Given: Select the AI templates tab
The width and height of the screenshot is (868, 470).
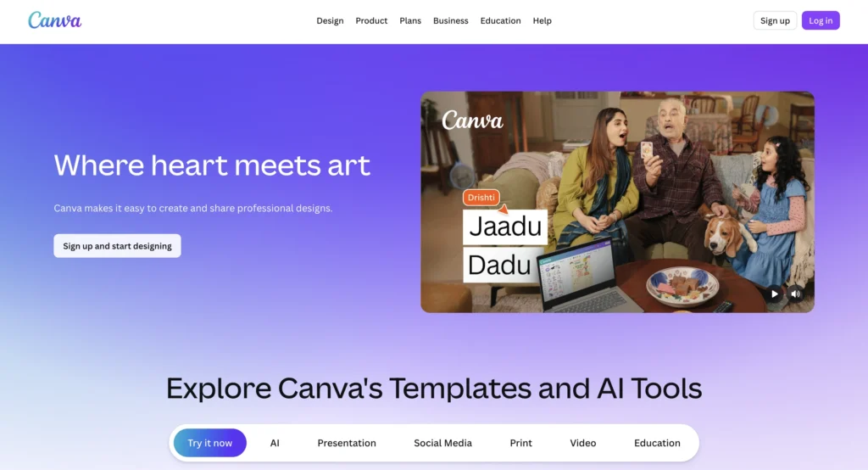Looking at the screenshot, I should click(275, 443).
